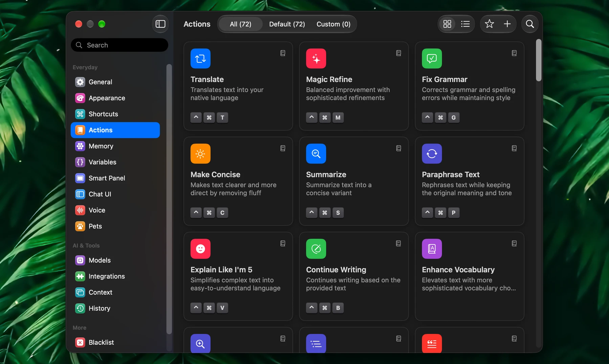Click the indigo bullet-list action icon
The width and height of the screenshot is (609, 364).
pos(316,343)
